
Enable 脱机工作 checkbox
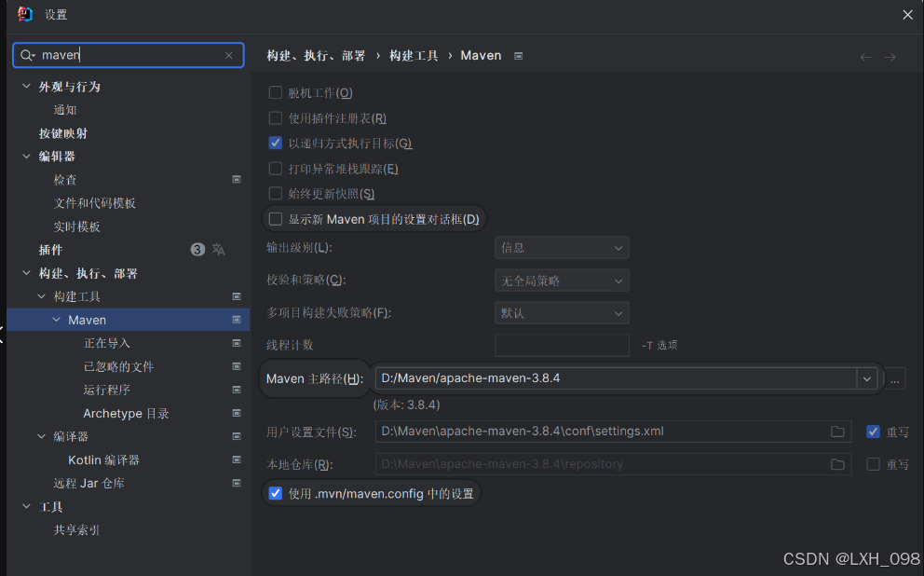tap(275, 92)
